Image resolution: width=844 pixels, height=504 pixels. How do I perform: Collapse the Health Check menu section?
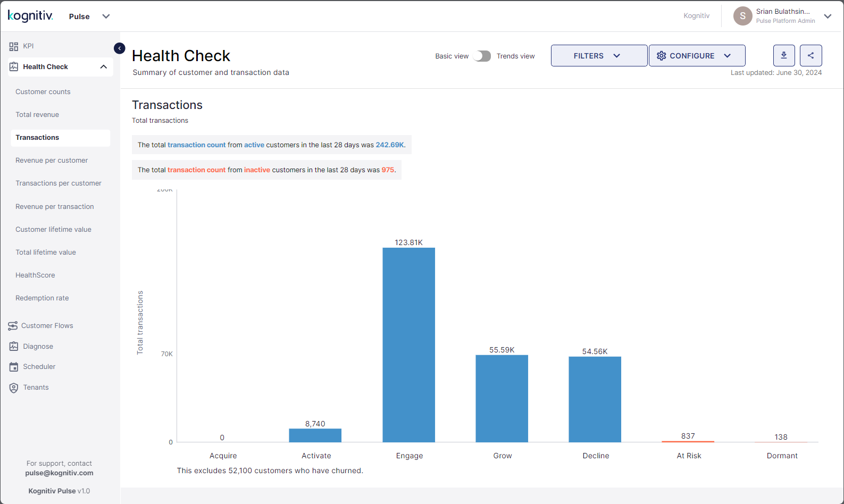(104, 67)
